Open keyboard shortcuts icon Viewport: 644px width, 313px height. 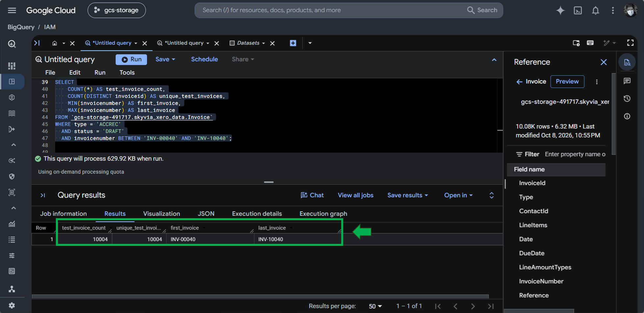[x=590, y=43]
